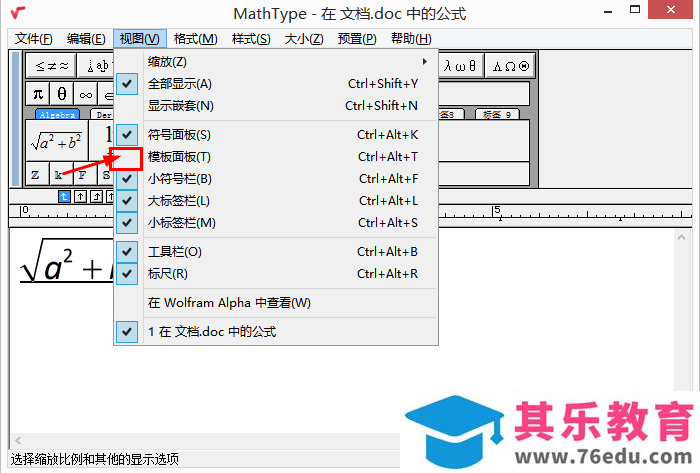This screenshot has height=473, width=700.
Task: Toggle 大标签栏(L) large tabbed bar
Action: [x=276, y=201]
